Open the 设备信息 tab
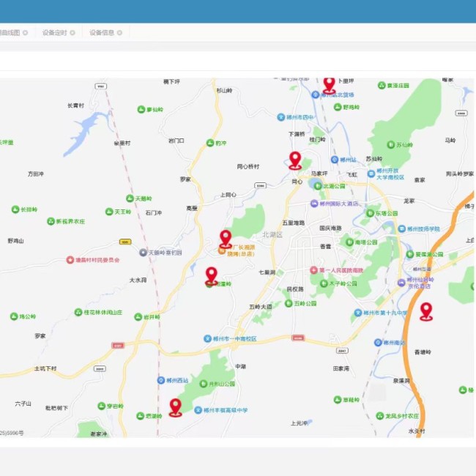476x476 pixels. tap(102, 33)
